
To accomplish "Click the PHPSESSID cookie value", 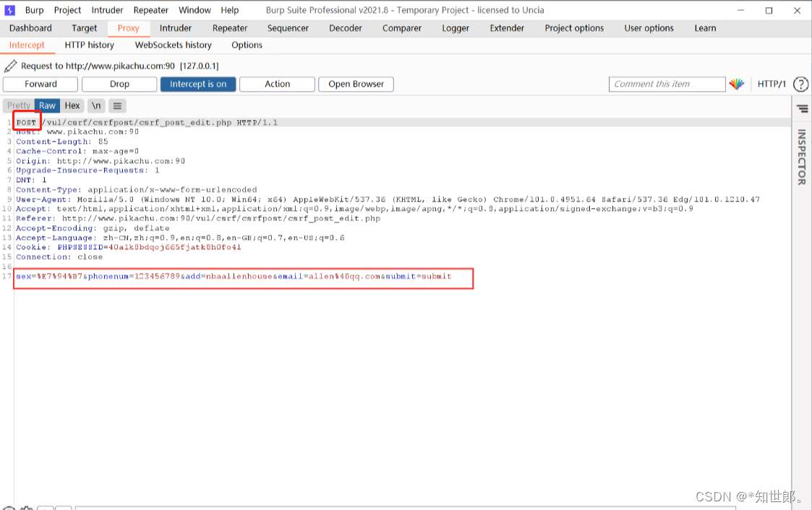I will [175, 247].
